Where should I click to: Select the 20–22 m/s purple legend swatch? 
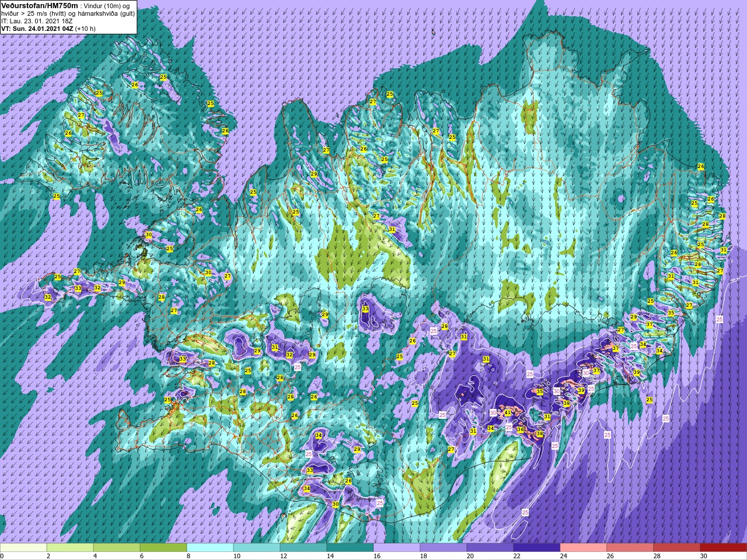[x=490, y=548]
